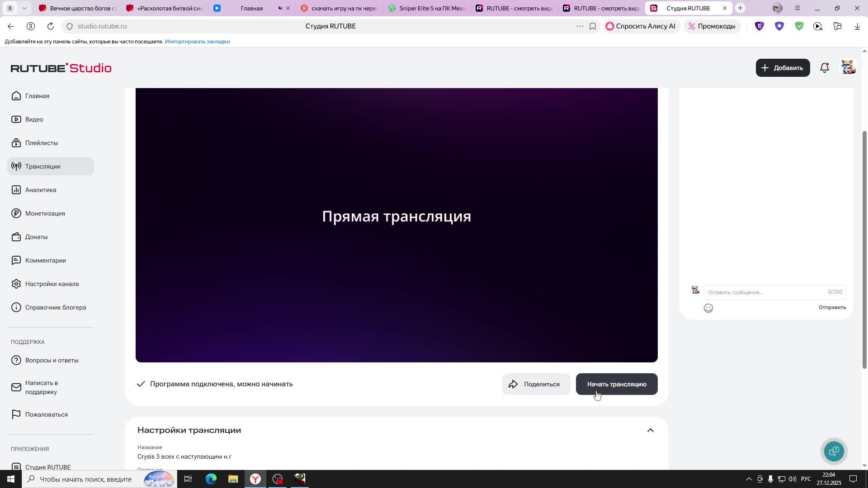Open the support chat widget icon

tap(834, 451)
